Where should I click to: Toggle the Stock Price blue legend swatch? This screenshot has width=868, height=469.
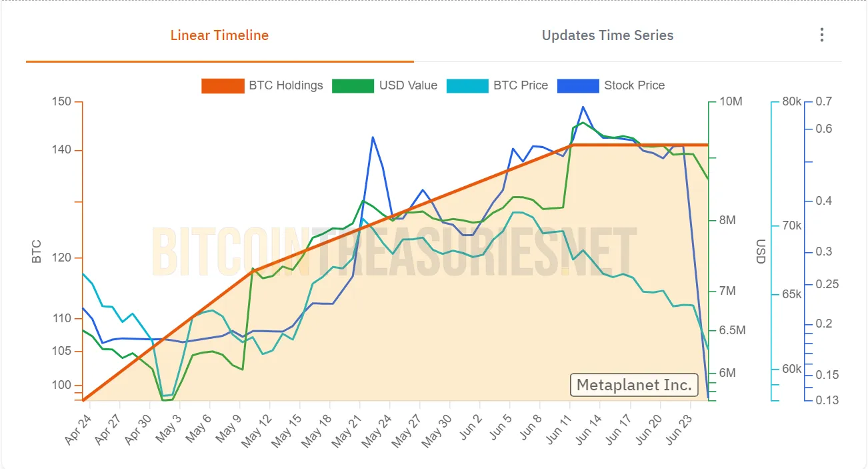tap(577, 85)
